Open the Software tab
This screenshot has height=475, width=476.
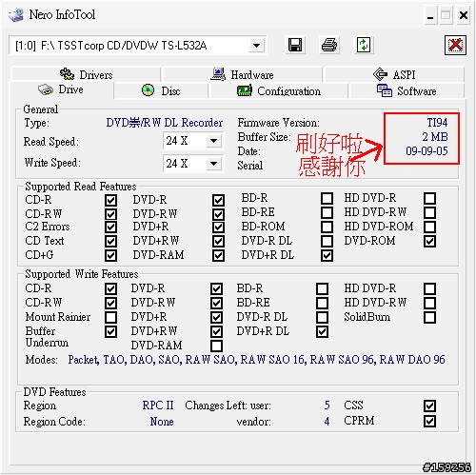coord(407,91)
